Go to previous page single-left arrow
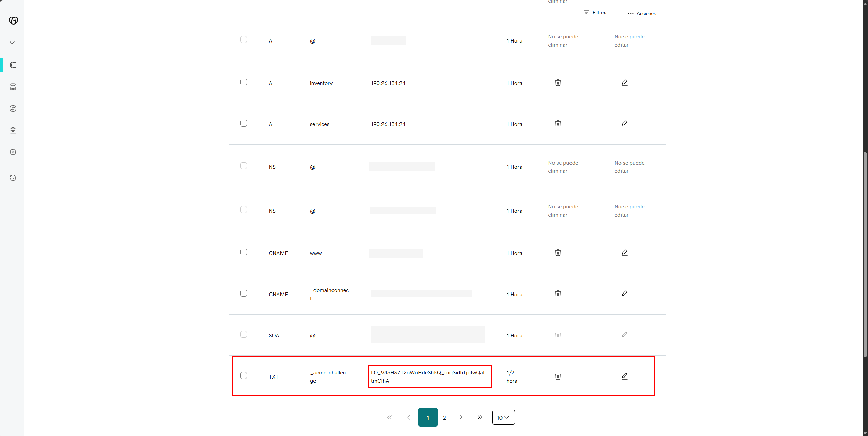This screenshot has height=436, width=868. [x=409, y=417]
